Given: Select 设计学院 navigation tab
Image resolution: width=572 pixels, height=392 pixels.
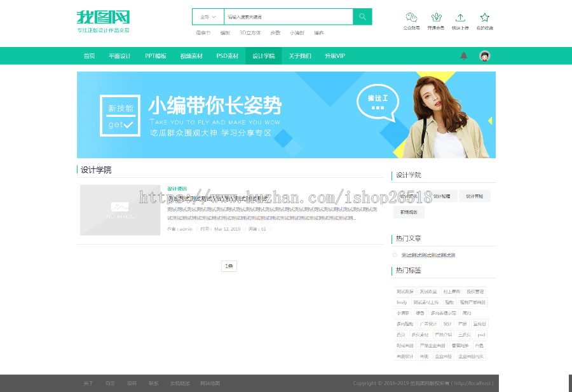Looking at the screenshot, I should 263,56.
